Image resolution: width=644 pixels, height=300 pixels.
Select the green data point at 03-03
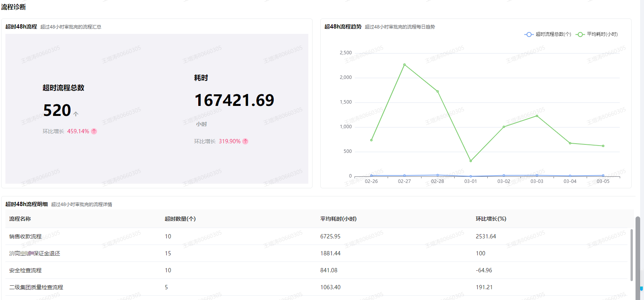(537, 116)
